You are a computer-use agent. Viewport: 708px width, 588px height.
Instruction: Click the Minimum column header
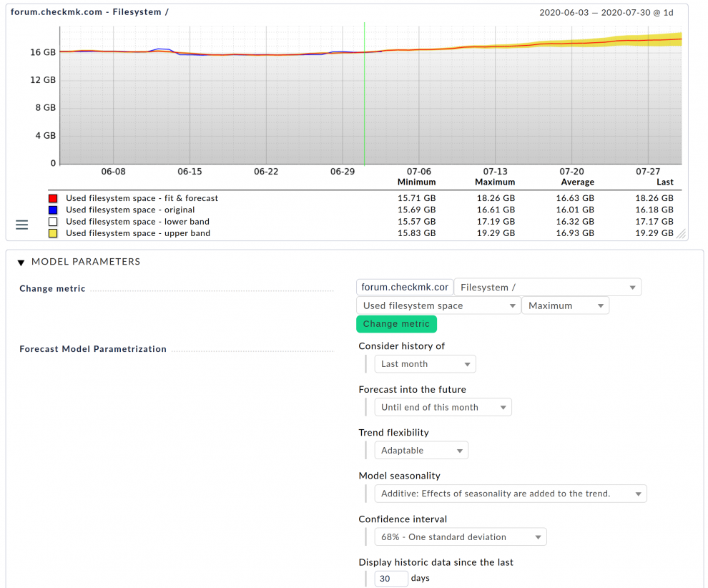(416, 182)
